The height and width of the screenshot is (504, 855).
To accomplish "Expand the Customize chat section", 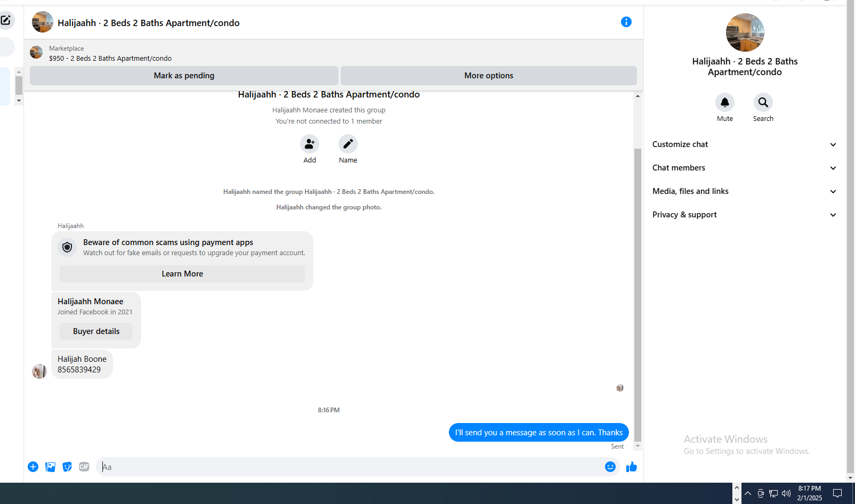I will tap(745, 144).
